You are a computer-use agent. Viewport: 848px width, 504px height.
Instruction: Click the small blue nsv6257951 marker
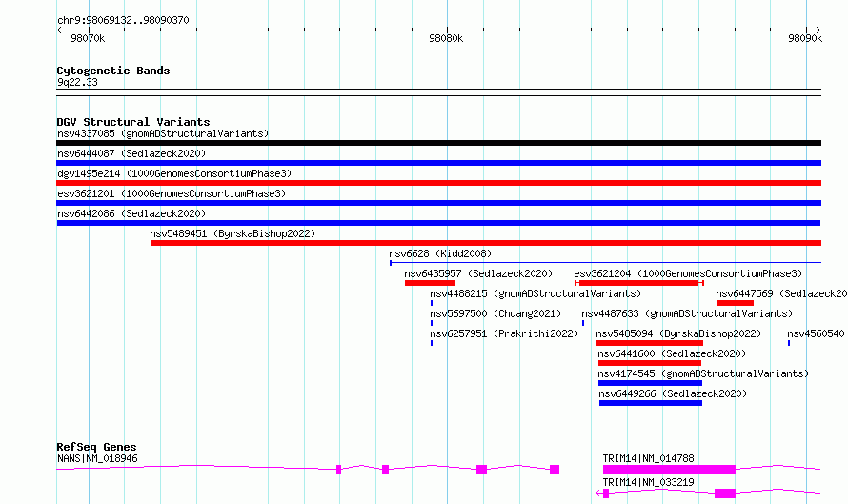[x=432, y=343]
